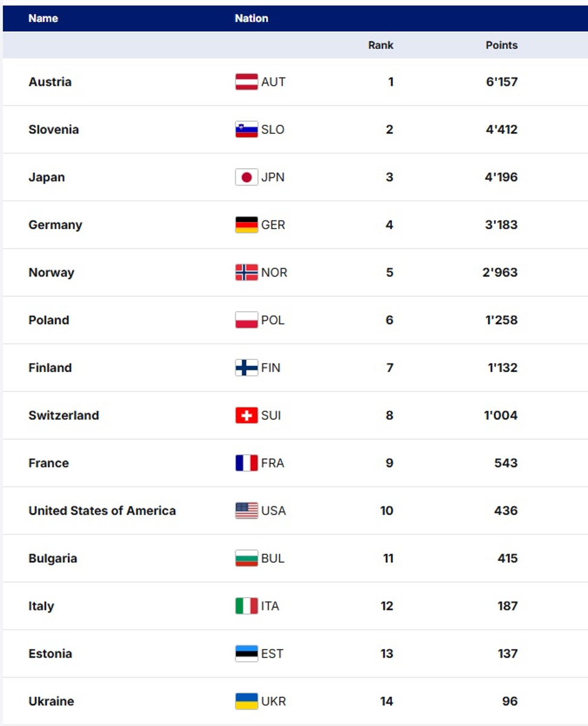Click the Japan flag icon
Viewport: 588px width, 726px height.
coord(246,177)
